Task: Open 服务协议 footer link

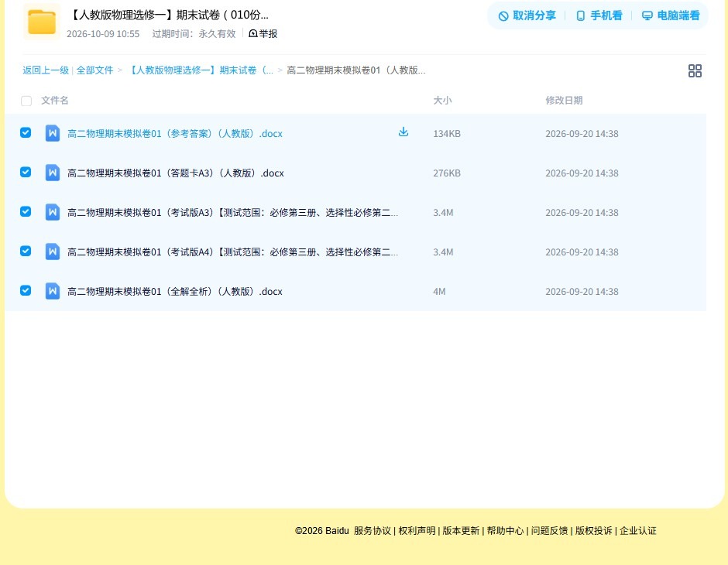Action: [373, 531]
